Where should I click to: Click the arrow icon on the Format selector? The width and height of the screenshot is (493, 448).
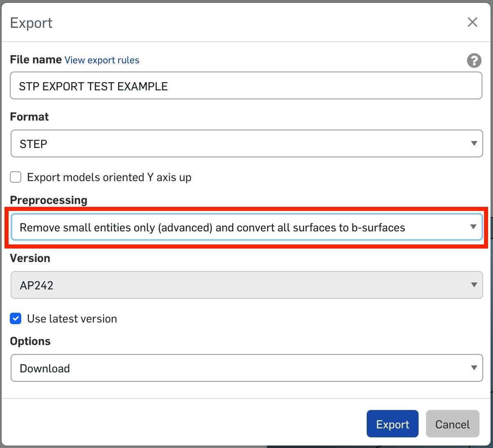pyautogui.click(x=474, y=143)
